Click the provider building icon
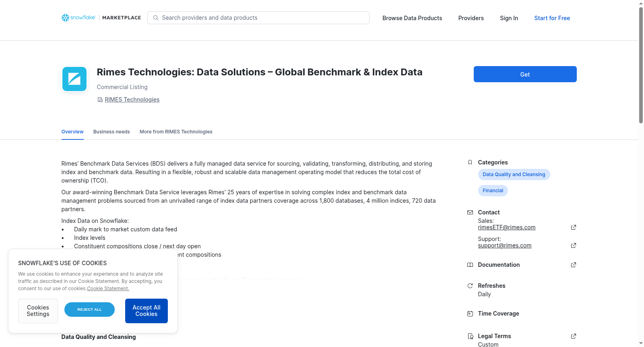This screenshot has height=347, width=644. pos(100,100)
